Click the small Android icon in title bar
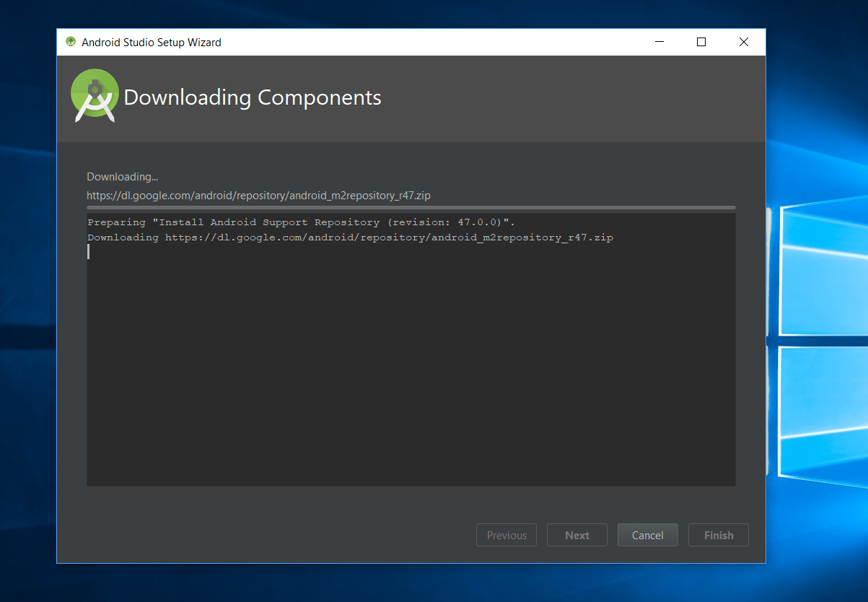Viewport: 868px width, 602px height. (x=71, y=42)
